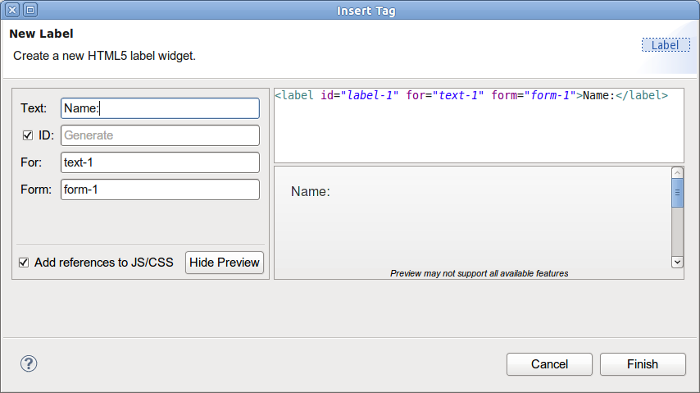
Task: Click the preview scrollbar down arrow
Action: (677, 262)
